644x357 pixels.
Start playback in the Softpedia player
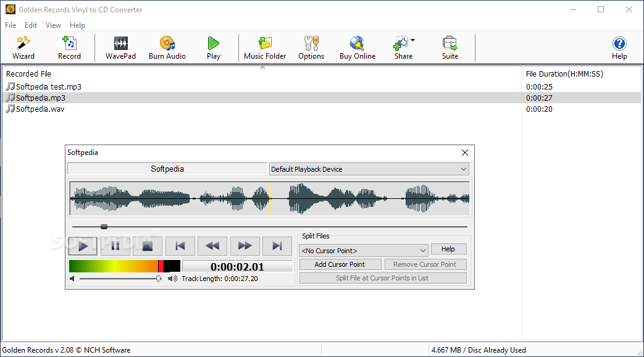tap(83, 246)
